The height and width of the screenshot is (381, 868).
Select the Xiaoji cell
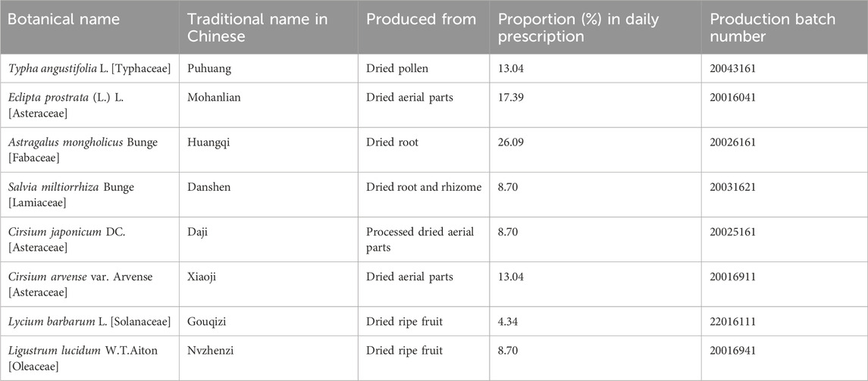(202, 276)
